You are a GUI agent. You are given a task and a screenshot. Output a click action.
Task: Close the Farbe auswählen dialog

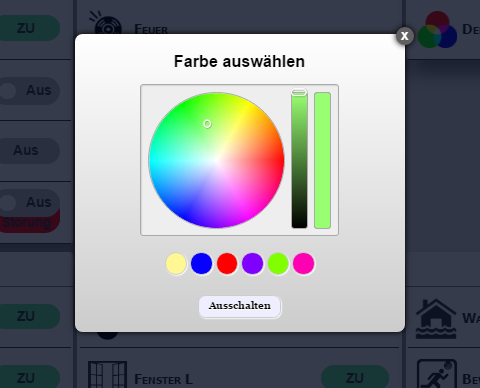(405, 36)
